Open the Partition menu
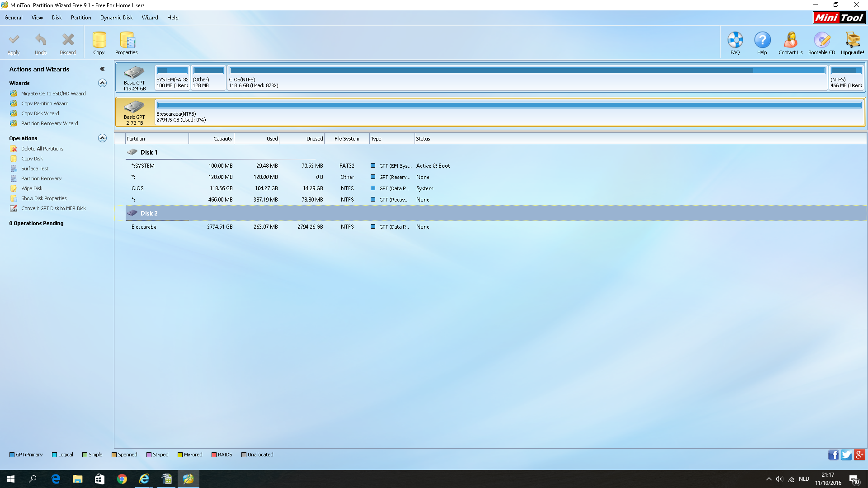The height and width of the screenshot is (488, 868). point(81,18)
